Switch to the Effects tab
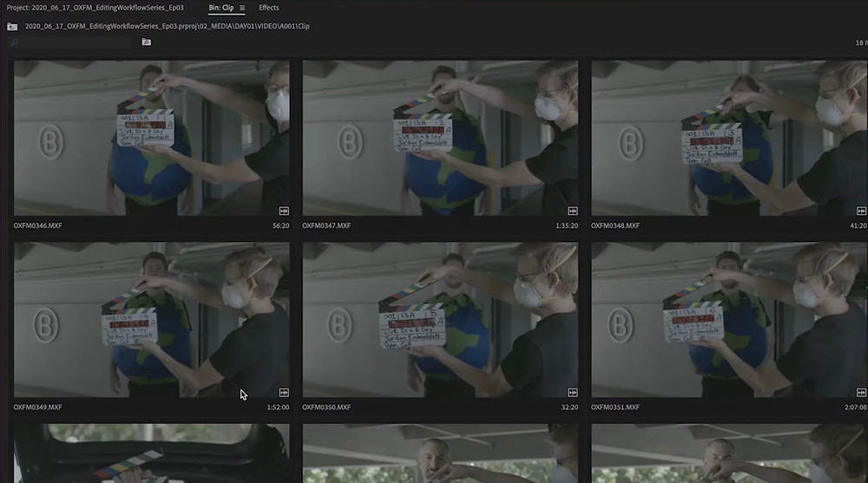Screen dimensions: 868x483 [x=268, y=8]
